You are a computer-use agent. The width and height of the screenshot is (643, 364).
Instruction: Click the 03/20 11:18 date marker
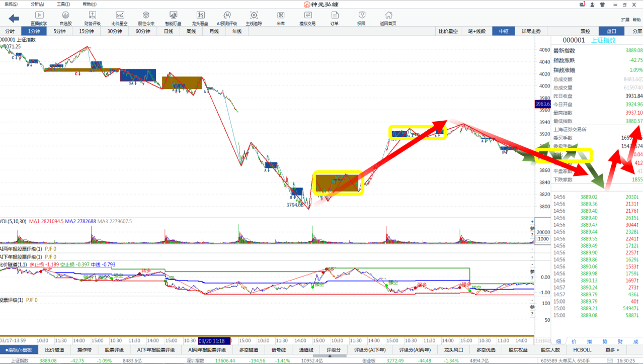point(214,340)
